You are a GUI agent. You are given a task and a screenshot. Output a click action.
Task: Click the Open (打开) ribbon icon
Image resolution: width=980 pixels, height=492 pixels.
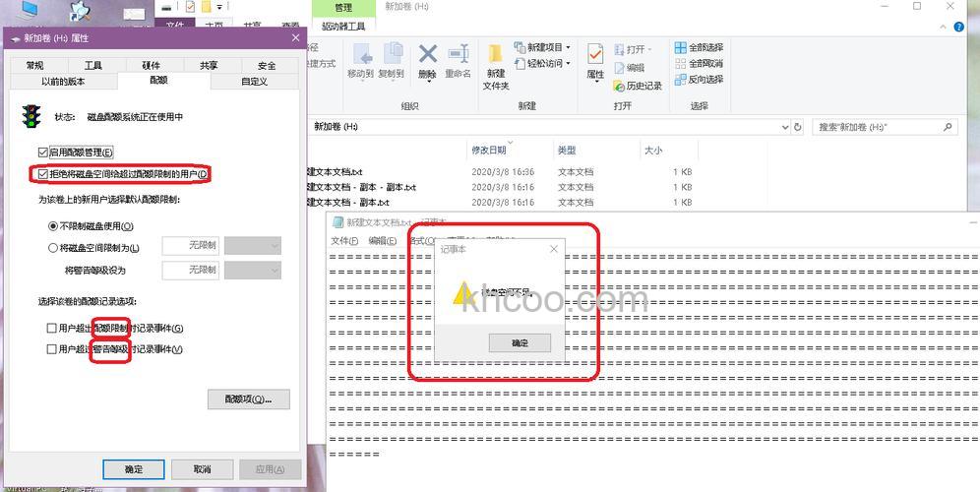619,49
